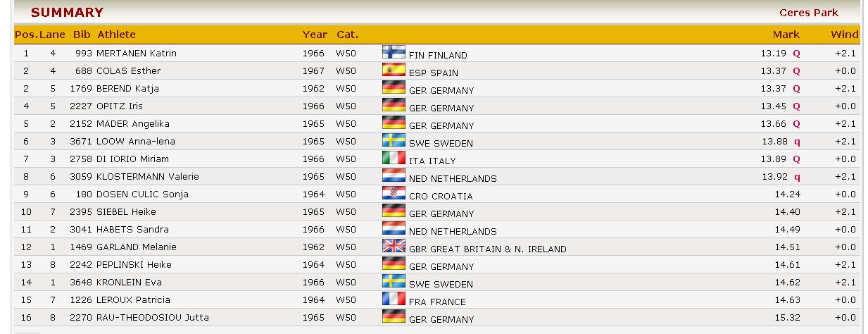Click Germany flag in BEREND Katja row
Image resolution: width=868 pixels, height=334 pixels.
(x=394, y=87)
